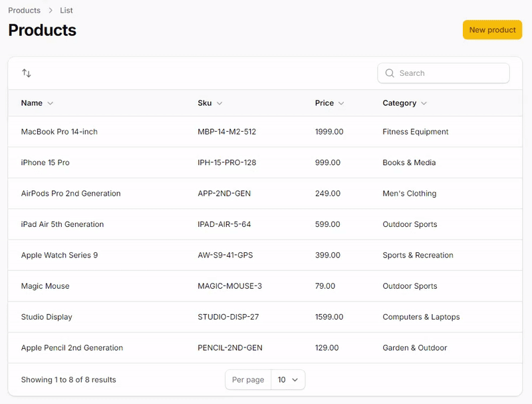Click SKU IPH-15-PRO-128 cell
Image resolution: width=532 pixels, height=404 pixels.
[x=227, y=162]
